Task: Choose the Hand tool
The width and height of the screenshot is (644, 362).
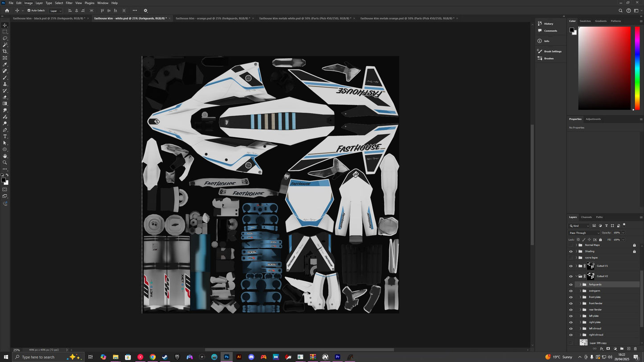Action: click(5, 156)
